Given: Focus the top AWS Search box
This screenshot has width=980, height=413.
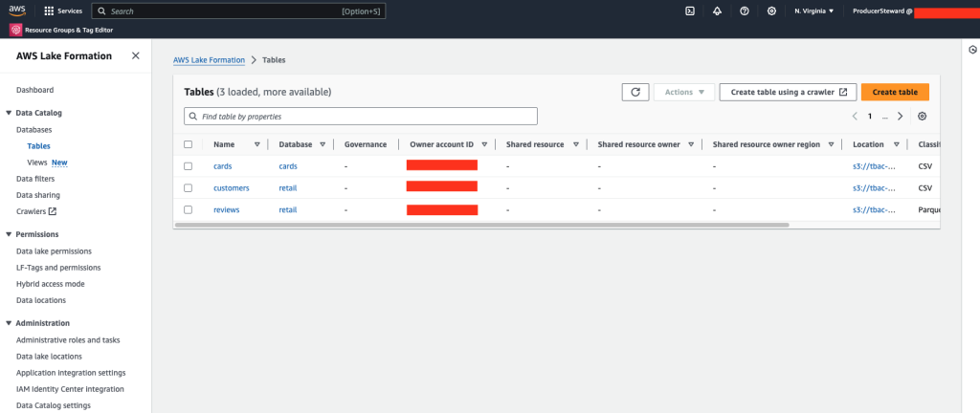Looking at the screenshot, I should pos(238,11).
